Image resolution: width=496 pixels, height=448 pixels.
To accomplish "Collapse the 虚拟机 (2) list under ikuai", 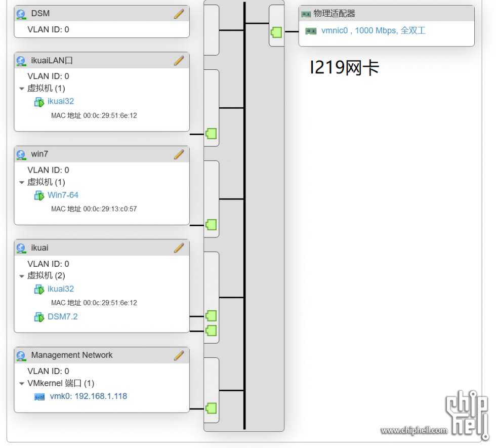I will pos(22,276).
